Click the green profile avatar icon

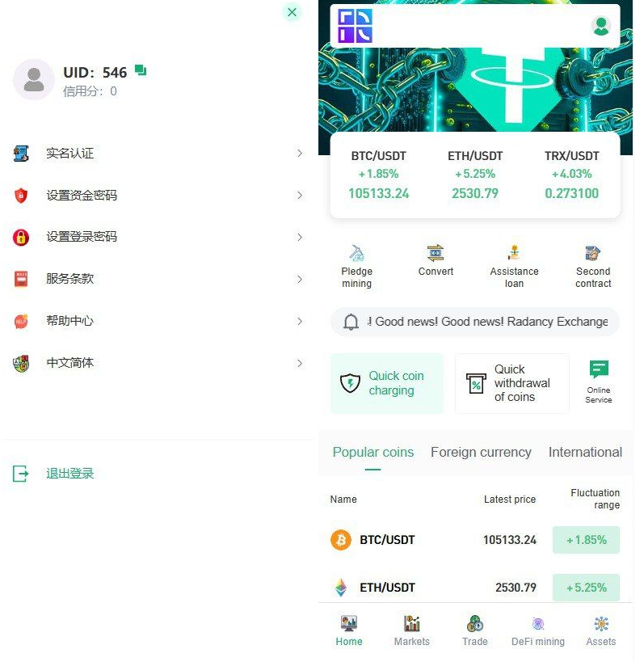(x=600, y=26)
